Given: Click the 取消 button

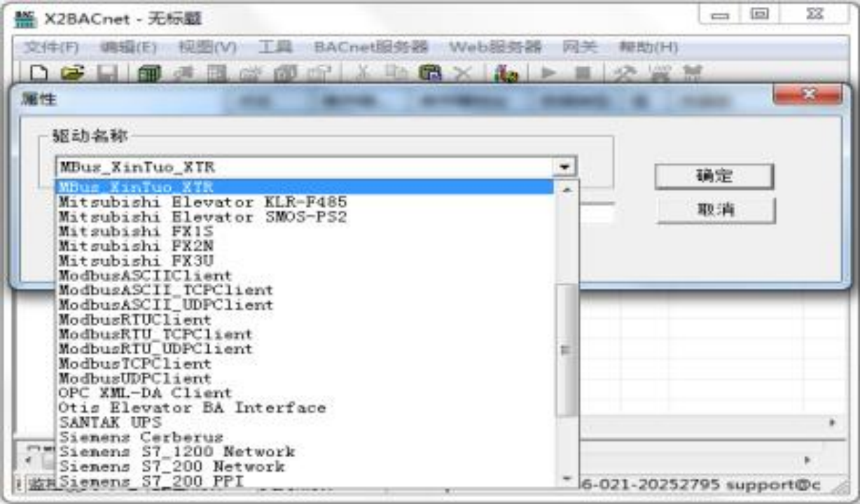Looking at the screenshot, I should [716, 210].
